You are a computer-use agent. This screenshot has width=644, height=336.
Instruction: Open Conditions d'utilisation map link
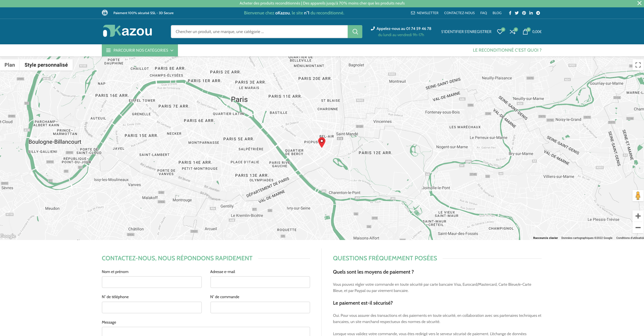(630, 238)
